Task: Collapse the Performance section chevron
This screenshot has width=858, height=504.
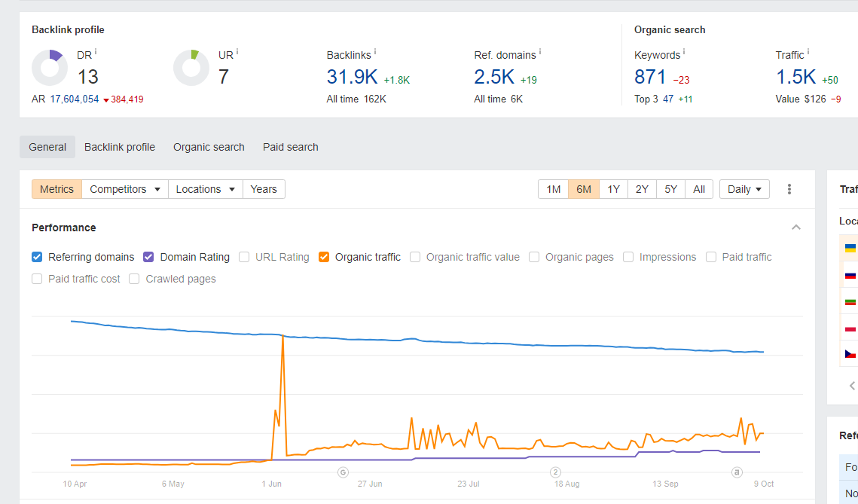Action: 796,228
